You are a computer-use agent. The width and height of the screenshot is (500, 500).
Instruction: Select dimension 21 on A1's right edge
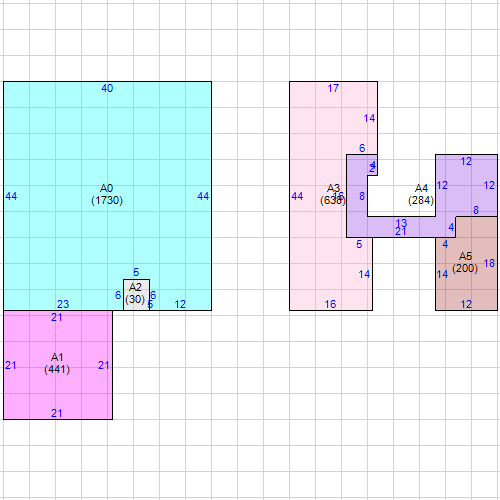104,365
